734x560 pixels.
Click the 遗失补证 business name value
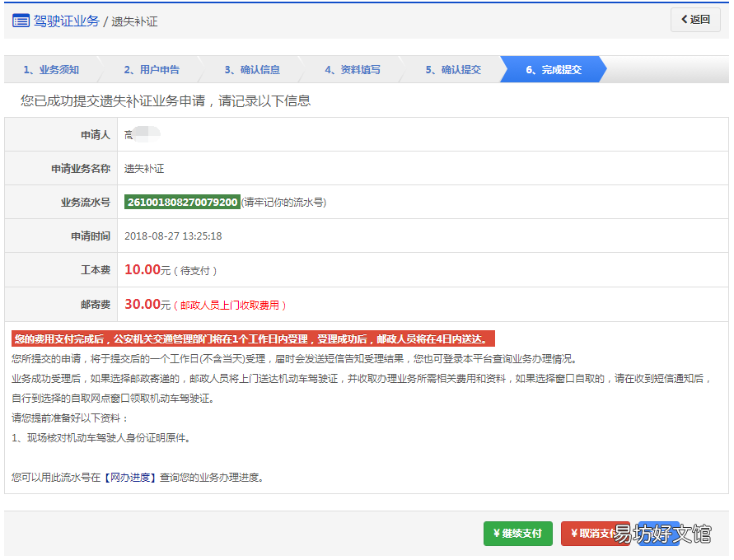144,169
